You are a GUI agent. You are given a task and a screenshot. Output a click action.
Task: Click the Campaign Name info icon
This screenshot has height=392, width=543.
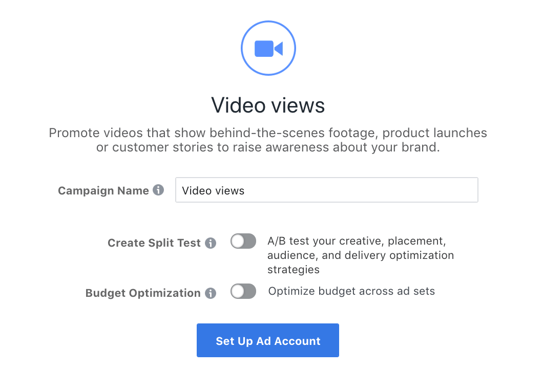tap(159, 190)
